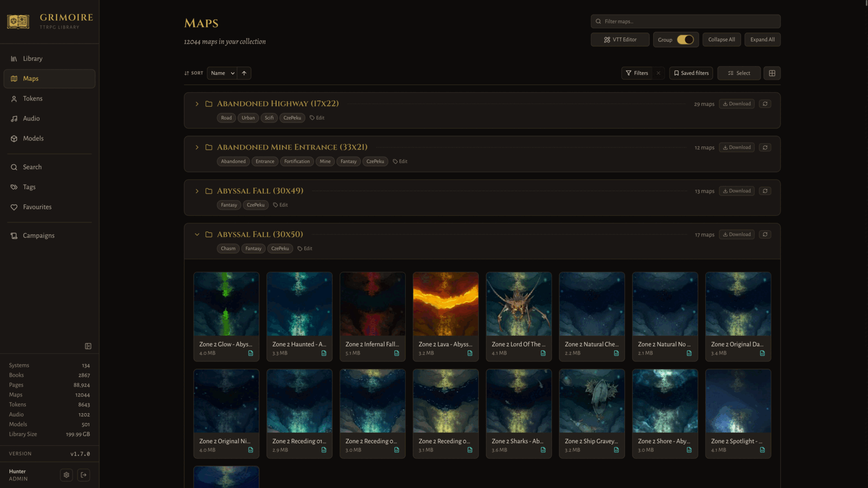
Task: Edit tags for Abyssal Fall (30x50)
Action: (x=305, y=249)
